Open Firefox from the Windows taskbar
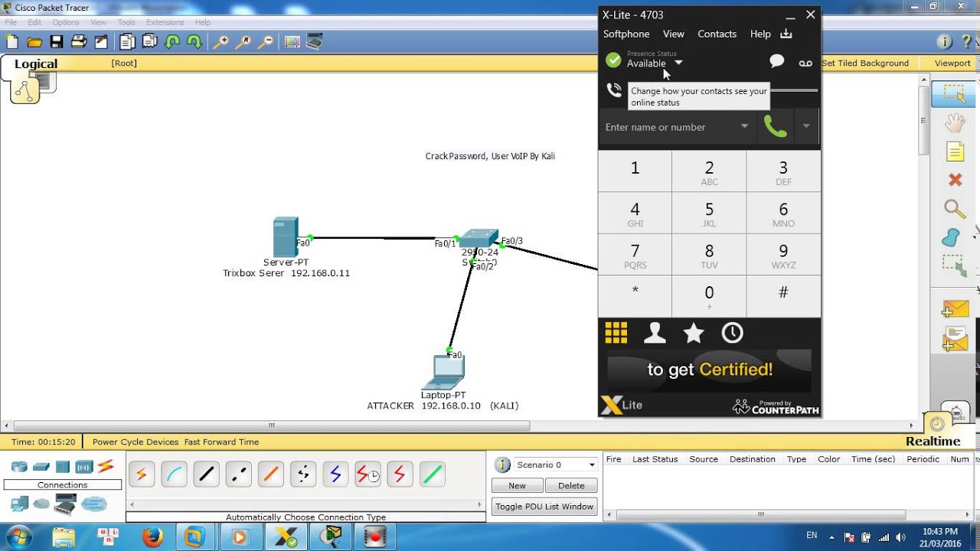The image size is (980, 551). coord(152,537)
